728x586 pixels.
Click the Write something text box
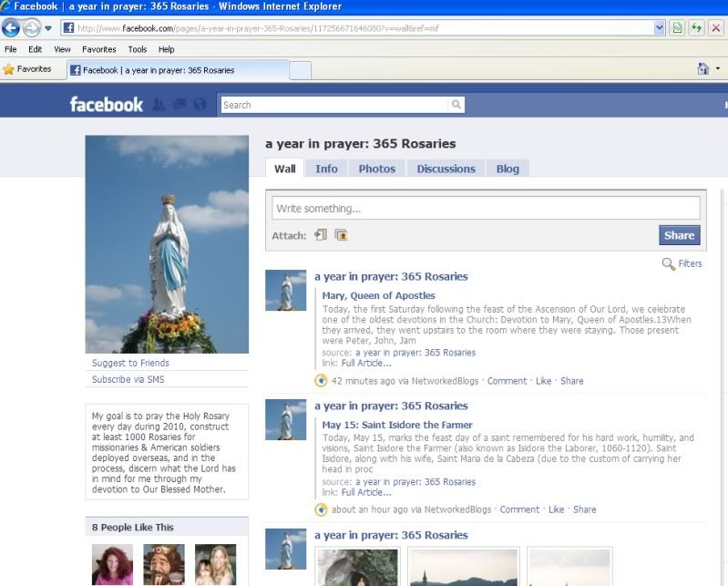coord(487,208)
